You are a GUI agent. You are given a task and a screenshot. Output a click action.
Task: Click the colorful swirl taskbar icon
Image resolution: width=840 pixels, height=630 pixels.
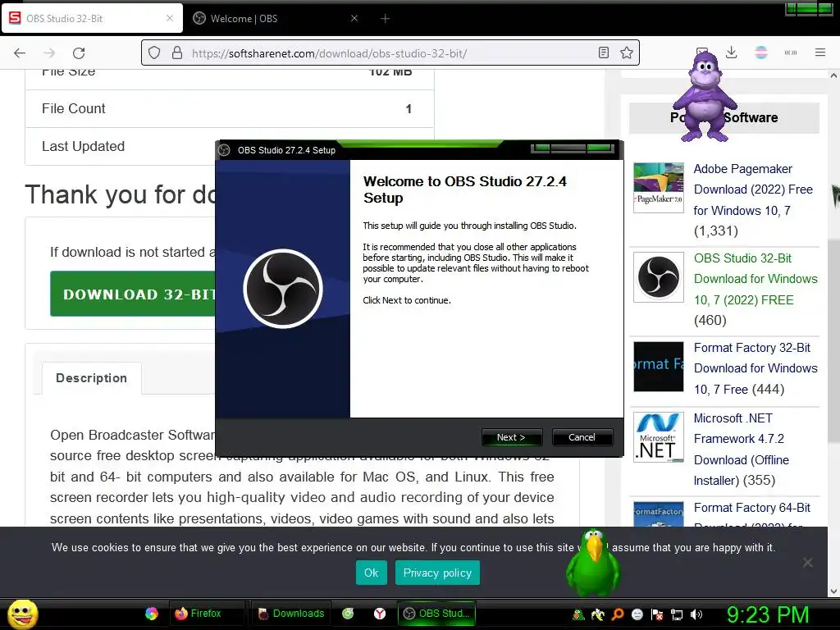click(152, 614)
